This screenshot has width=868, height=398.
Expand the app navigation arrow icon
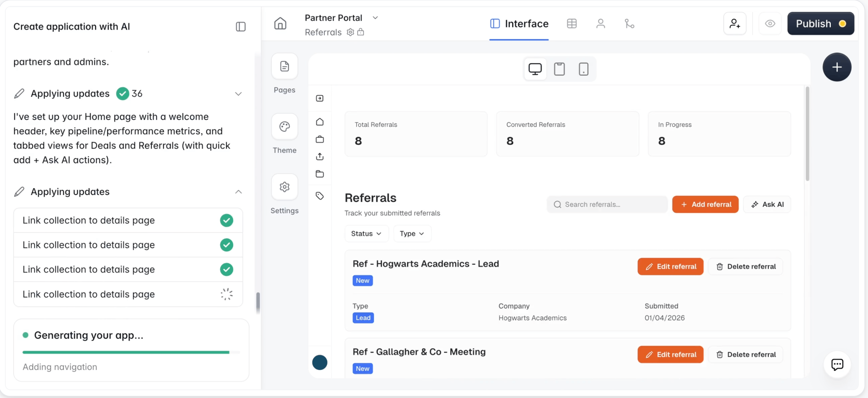point(320,98)
